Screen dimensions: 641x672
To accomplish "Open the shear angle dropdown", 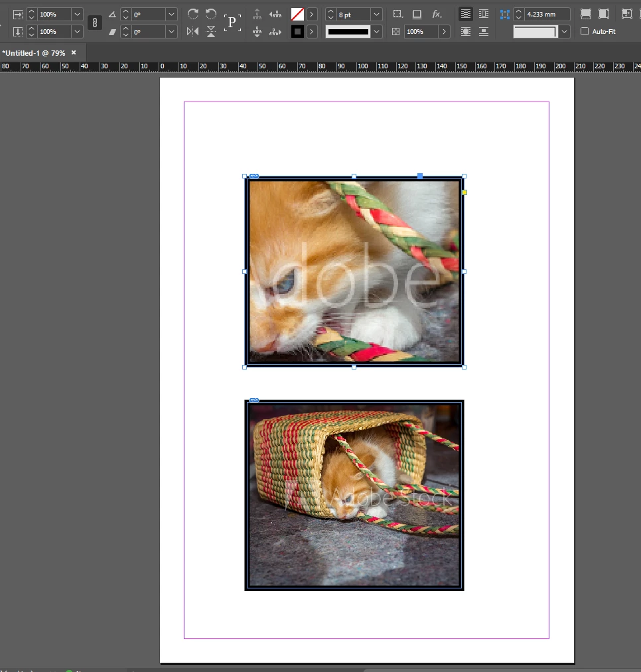I will coord(171,32).
